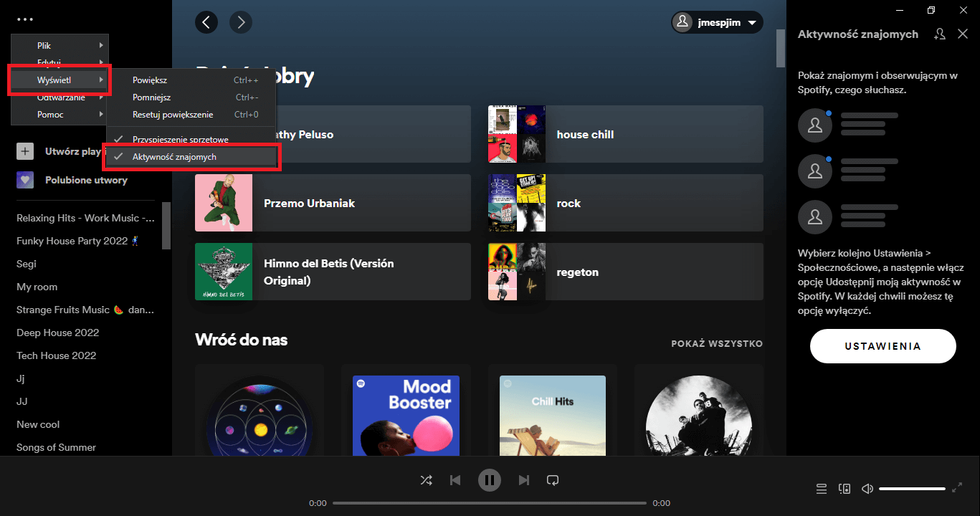Click the user avatar icon for jmespjim
Viewport: 980px width, 516px height.
click(683, 22)
